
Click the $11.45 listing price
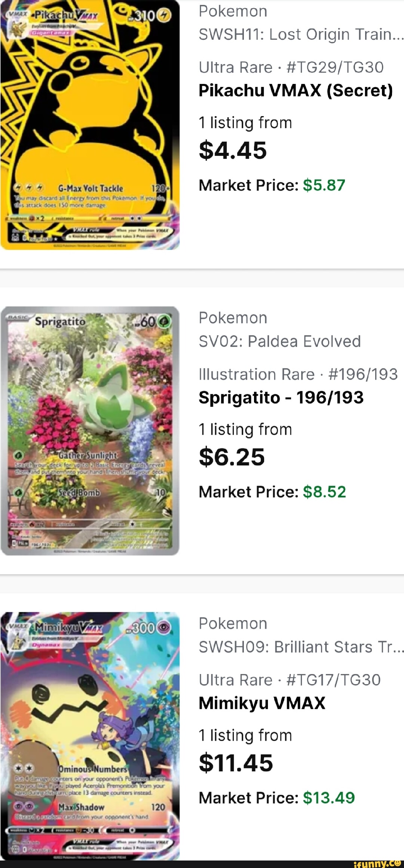(236, 763)
